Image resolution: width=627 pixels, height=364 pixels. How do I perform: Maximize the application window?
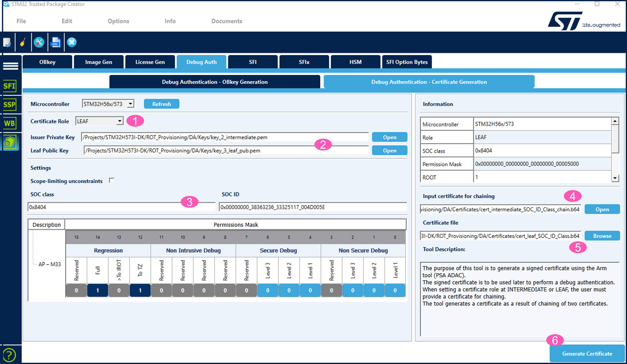pyautogui.click(x=597, y=4)
